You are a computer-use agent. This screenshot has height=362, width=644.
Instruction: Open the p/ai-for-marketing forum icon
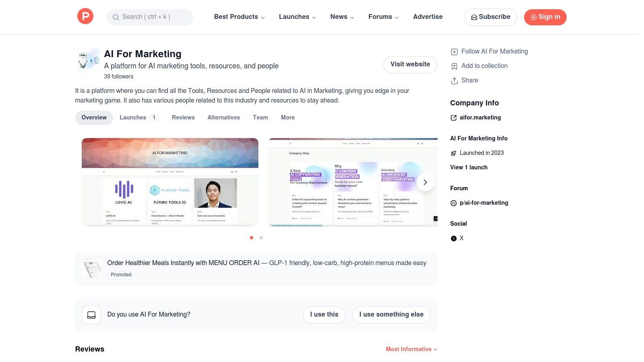point(453,203)
